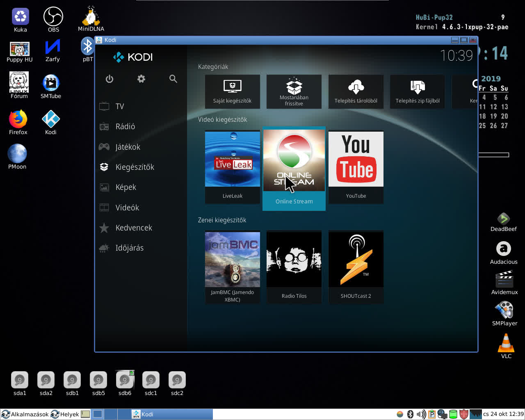The image size is (525, 420).
Task: Open Alkalmazások menu in taskbar
Action: pyautogui.click(x=25, y=414)
